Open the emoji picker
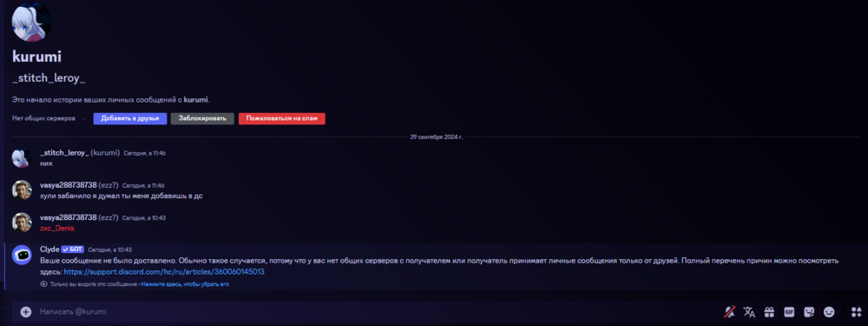 829,311
